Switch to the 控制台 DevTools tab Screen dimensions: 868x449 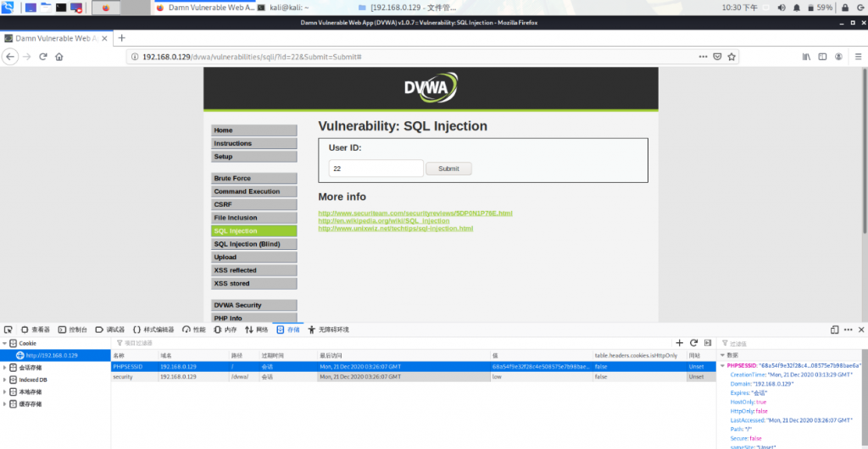pyautogui.click(x=73, y=330)
